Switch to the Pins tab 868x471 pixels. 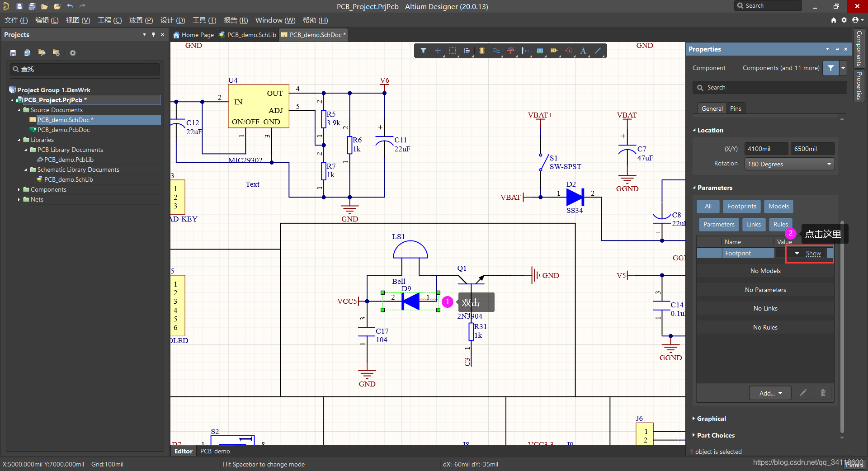point(736,108)
